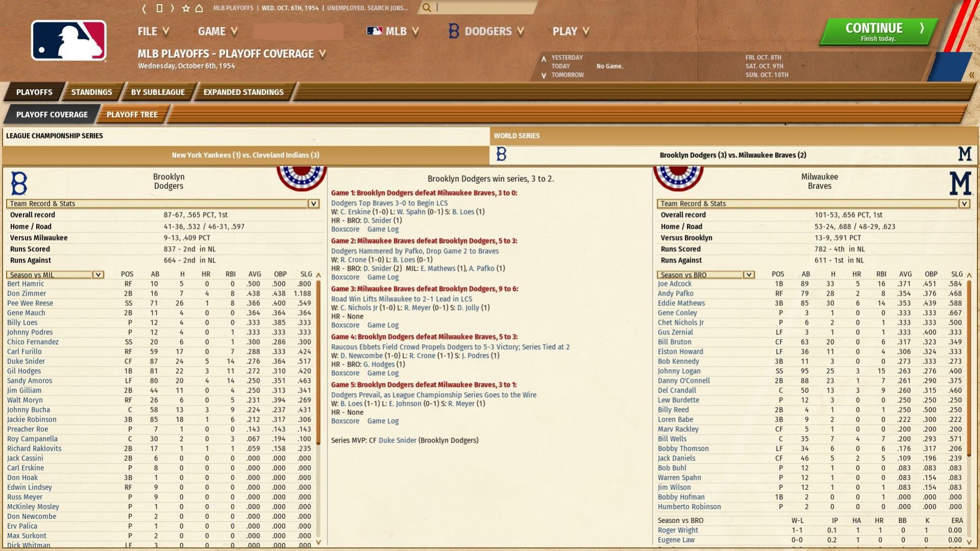Screen dimensions: 980x551
Task: Select the PLAYOFFS tab
Action: coord(34,92)
